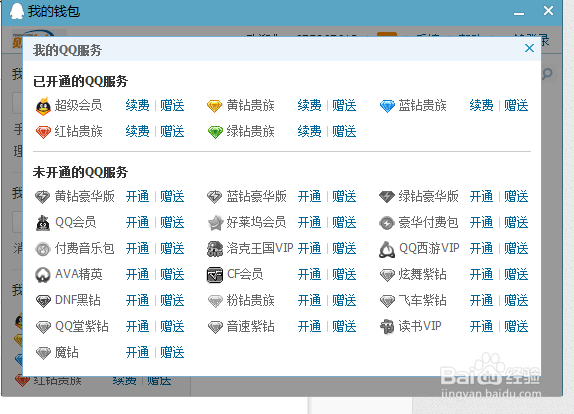Activate 炫舞紫钻 via 开通 link
Screen dimensions: 574x414
[x=482, y=274]
